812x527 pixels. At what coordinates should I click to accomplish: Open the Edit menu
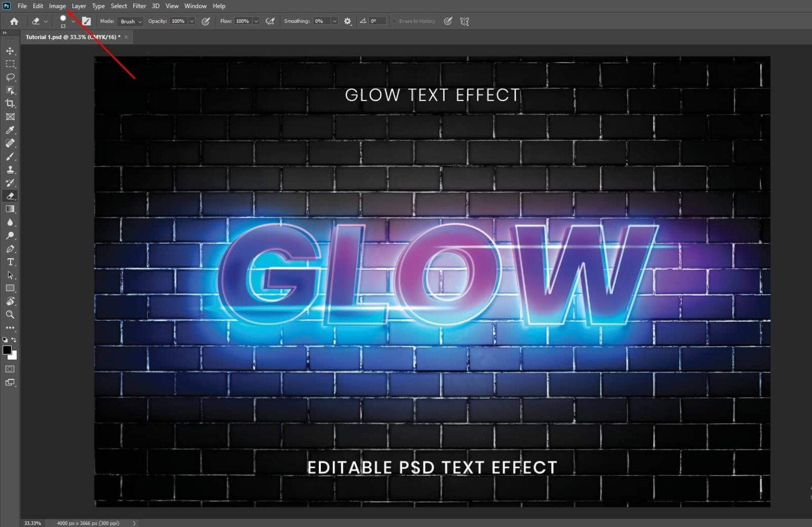(38, 6)
